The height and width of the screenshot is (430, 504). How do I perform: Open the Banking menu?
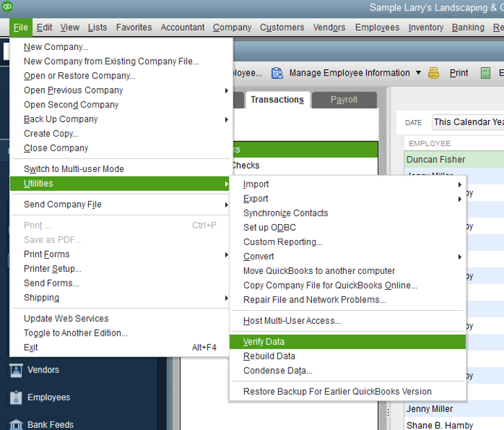point(468,28)
